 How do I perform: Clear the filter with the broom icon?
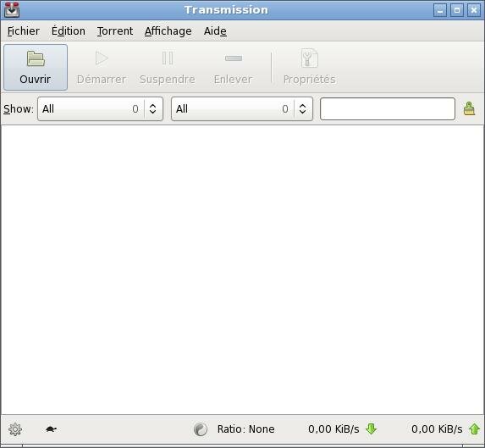(x=469, y=108)
